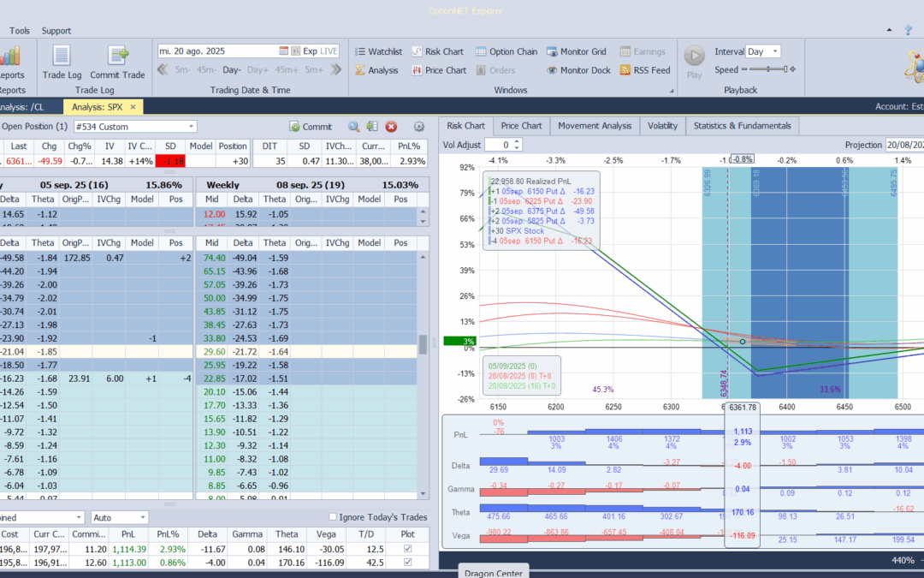Toggle Plot checkbox in second summary row
924x578 pixels.
point(406,563)
